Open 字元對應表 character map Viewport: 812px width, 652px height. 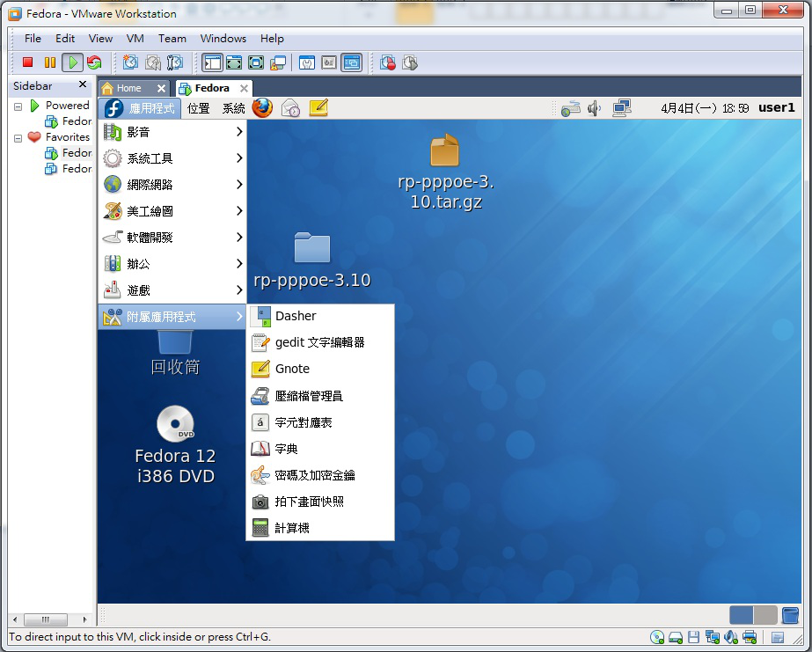[320, 422]
